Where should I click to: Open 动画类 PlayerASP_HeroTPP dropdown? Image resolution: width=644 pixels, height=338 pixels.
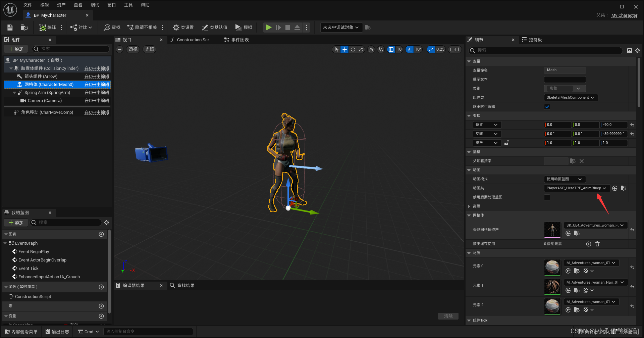pos(577,188)
